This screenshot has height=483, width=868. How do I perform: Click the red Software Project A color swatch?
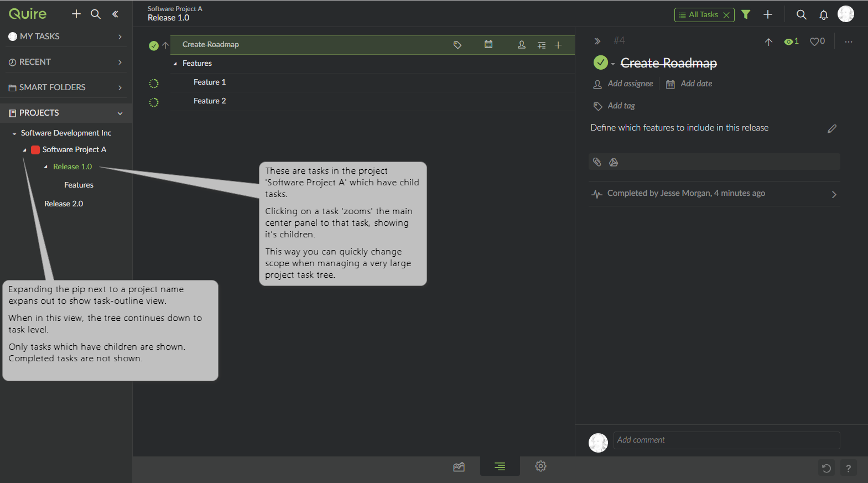click(35, 150)
